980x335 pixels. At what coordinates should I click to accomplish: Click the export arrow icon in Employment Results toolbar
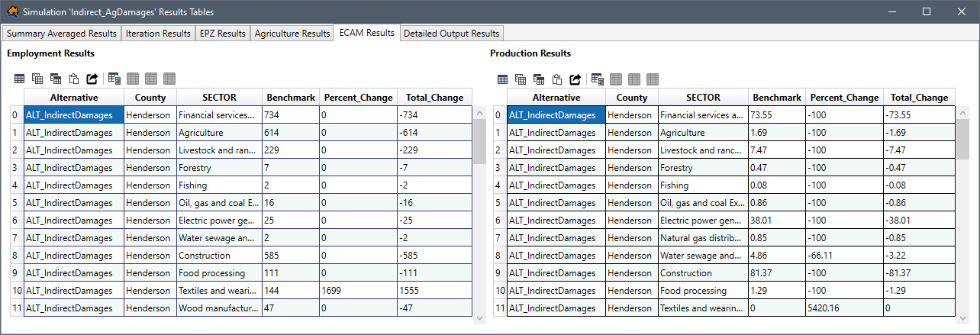92,79
